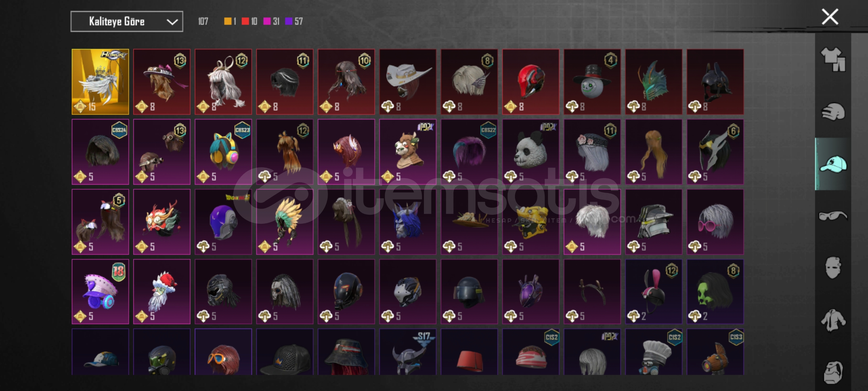Expand the Kaliteye Göre sort dropdown
This screenshot has width=868, height=391.
coord(127,21)
